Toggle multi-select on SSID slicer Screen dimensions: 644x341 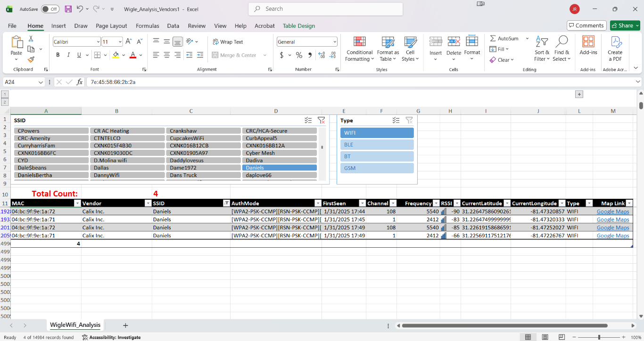[308, 121]
